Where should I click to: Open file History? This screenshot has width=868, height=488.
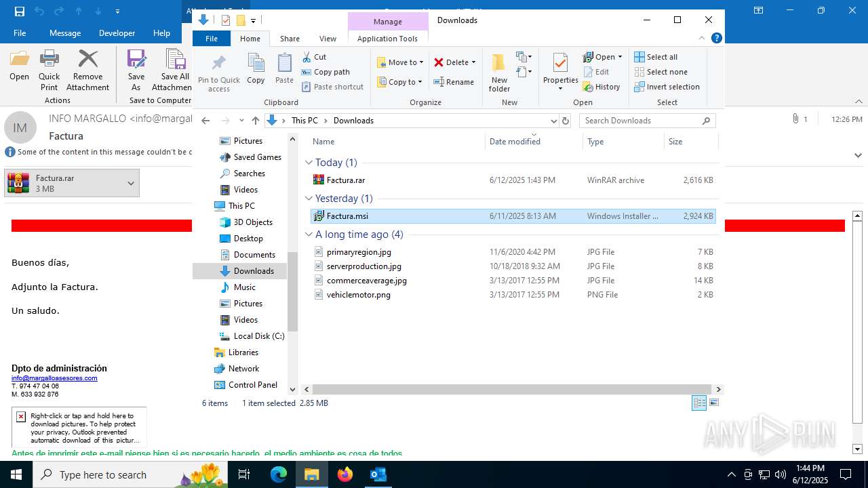click(x=601, y=87)
